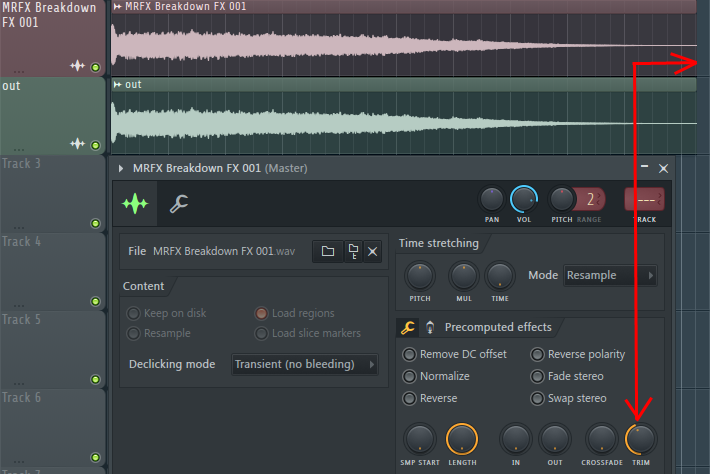Open the channel options menu arrow beside the title

tap(120, 168)
